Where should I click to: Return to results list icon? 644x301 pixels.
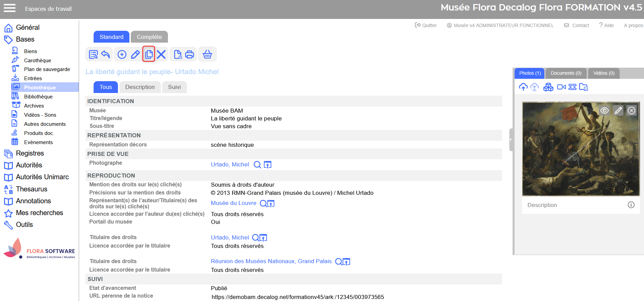105,54
